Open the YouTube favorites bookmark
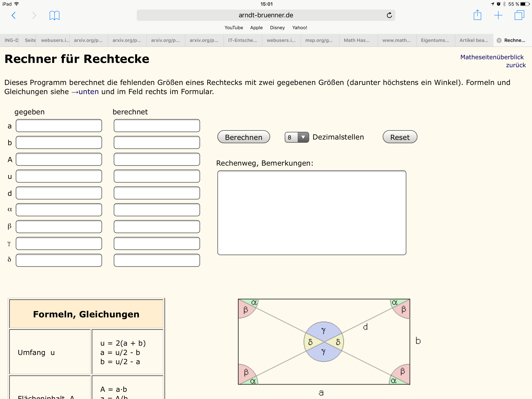 tap(233, 28)
